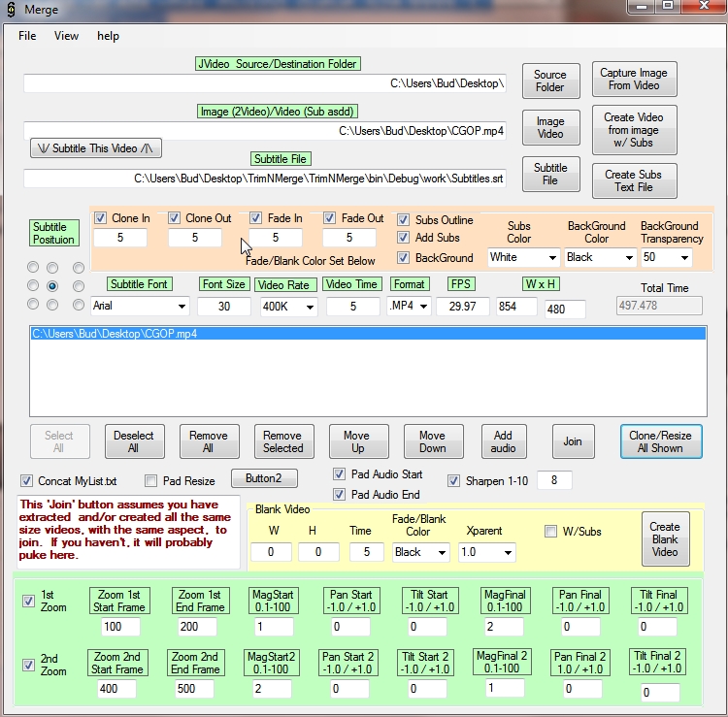The width and height of the screenshot is (728, 717).
Task: Click the height field showing 480
Action: pyautogui.click(x=565, y=310)
